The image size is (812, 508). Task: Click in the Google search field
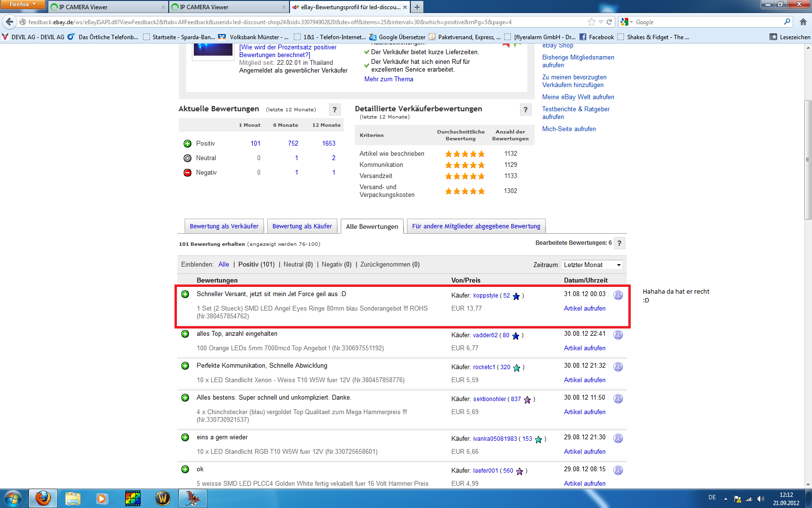pyautogui.click(x=708, y=22)
